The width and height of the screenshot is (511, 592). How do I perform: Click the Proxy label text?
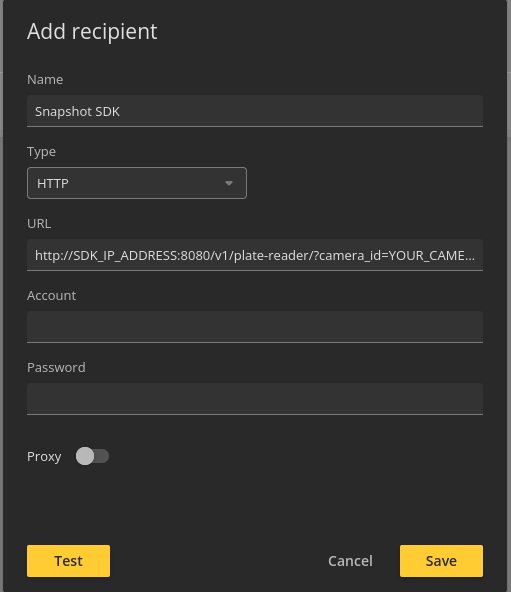pyautogui.click(x=44, y=456)
